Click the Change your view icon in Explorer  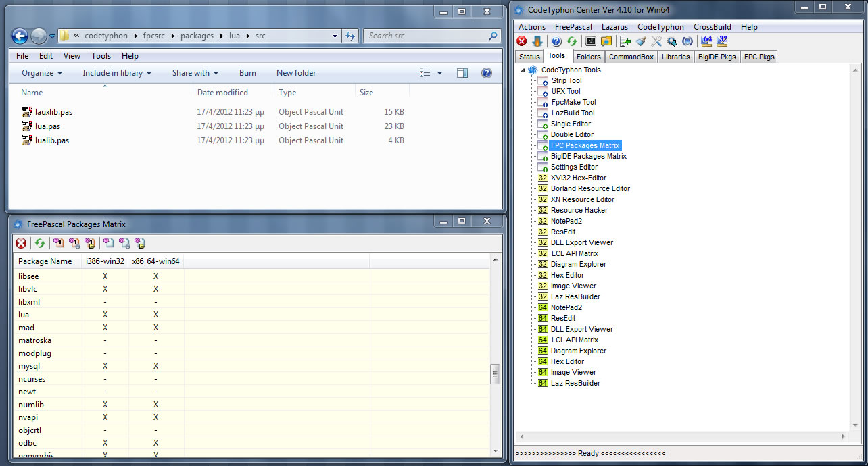pyautogui.click(x=425, y=73)
